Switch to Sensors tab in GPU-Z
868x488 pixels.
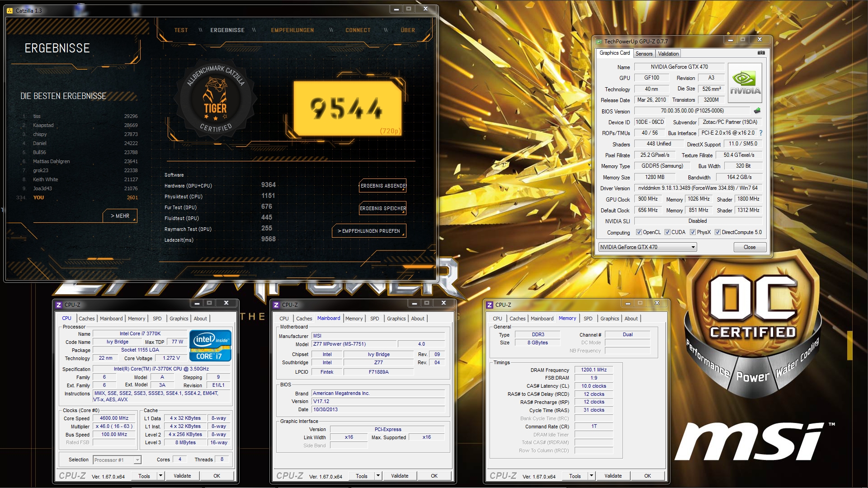644,54
